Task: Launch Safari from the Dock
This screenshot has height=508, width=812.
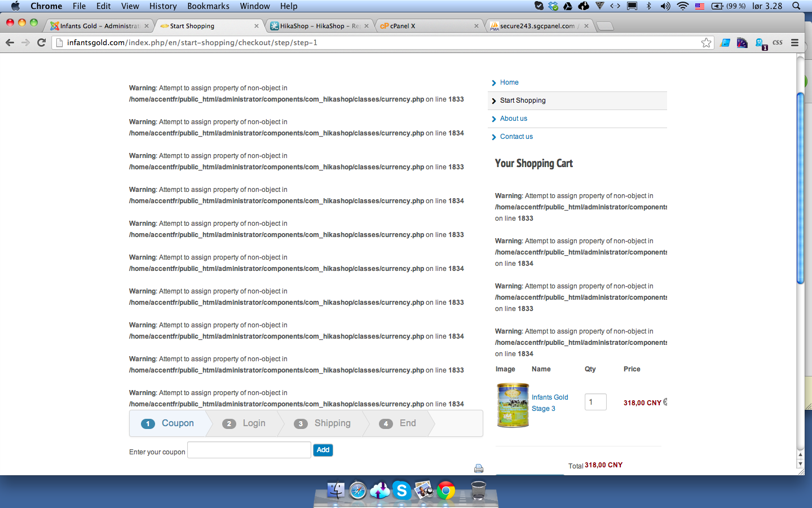Action: (x=358, y=491)
